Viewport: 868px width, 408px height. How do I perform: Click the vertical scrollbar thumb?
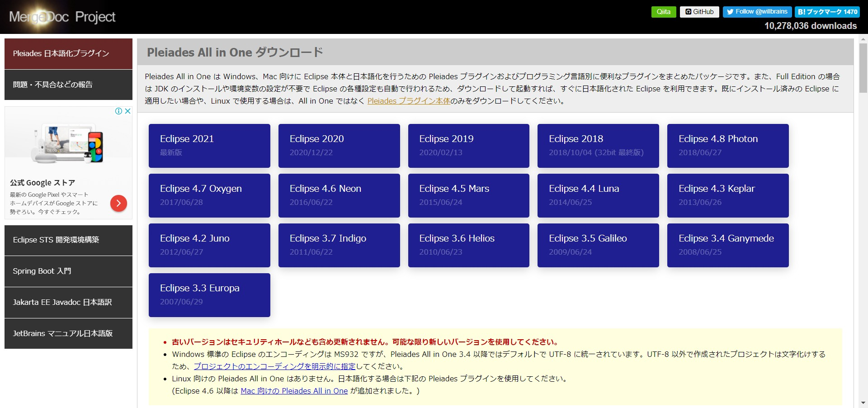coord(863,68)
